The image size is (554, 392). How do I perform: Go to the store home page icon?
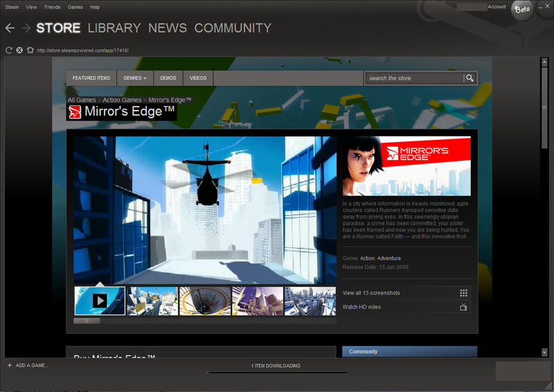coord(30,50)
